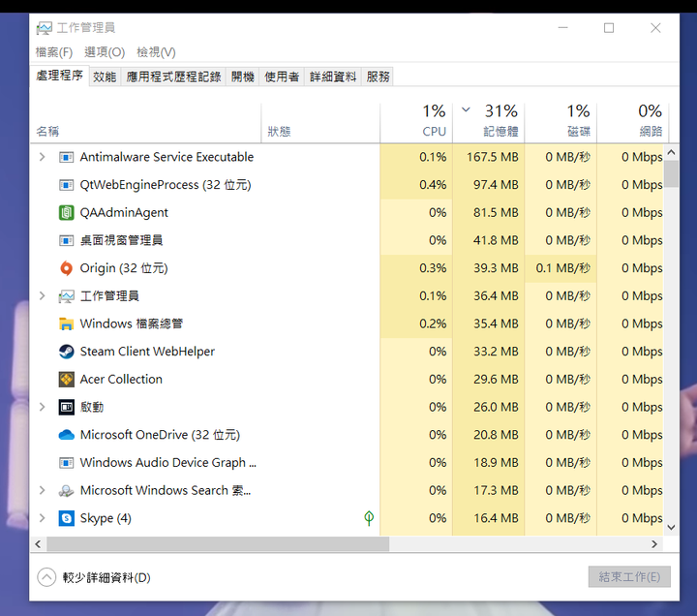
Task: Click the QtWebEngineProcess row icon
Action: point(66,185)
